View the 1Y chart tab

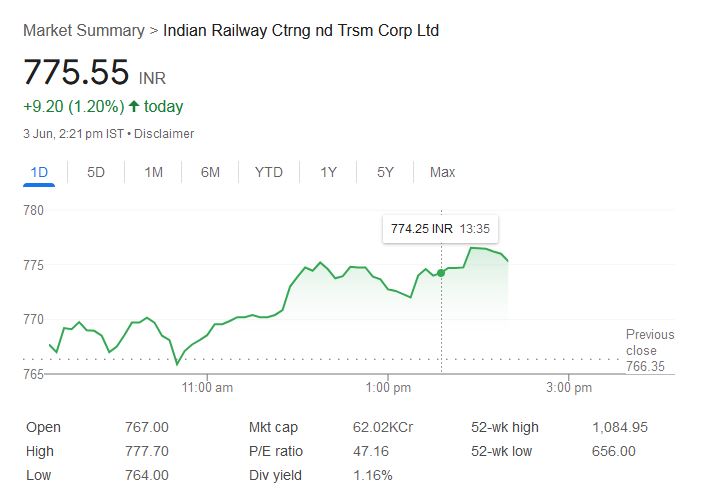[328, 172]
